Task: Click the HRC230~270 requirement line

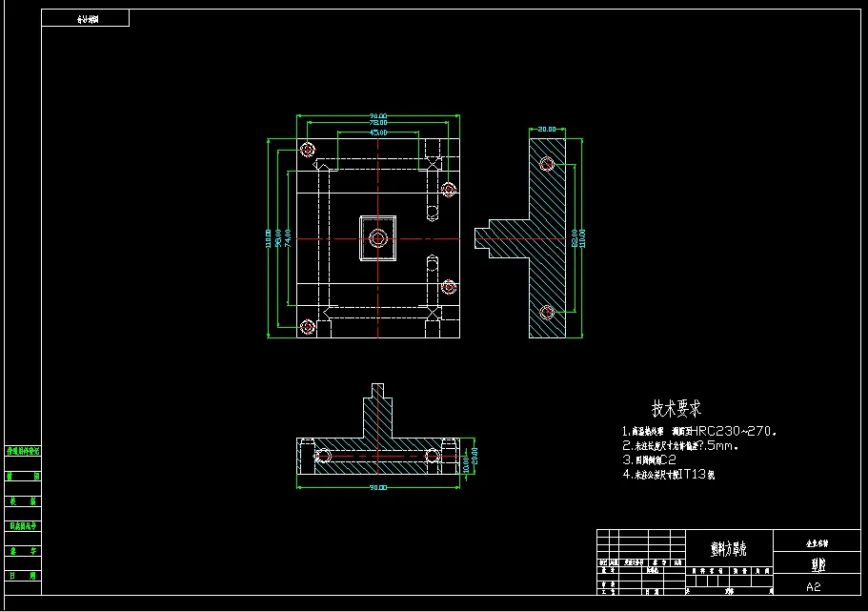Action: [699, 432]
